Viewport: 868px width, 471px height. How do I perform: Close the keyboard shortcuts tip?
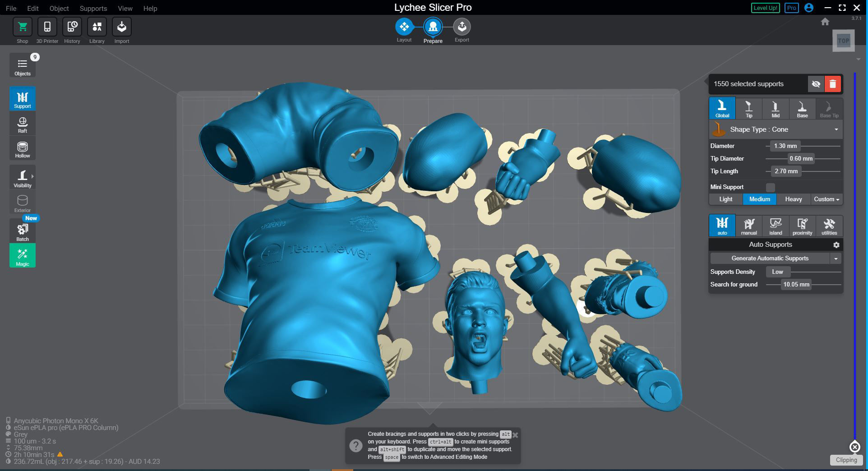[x=515, y=435]
